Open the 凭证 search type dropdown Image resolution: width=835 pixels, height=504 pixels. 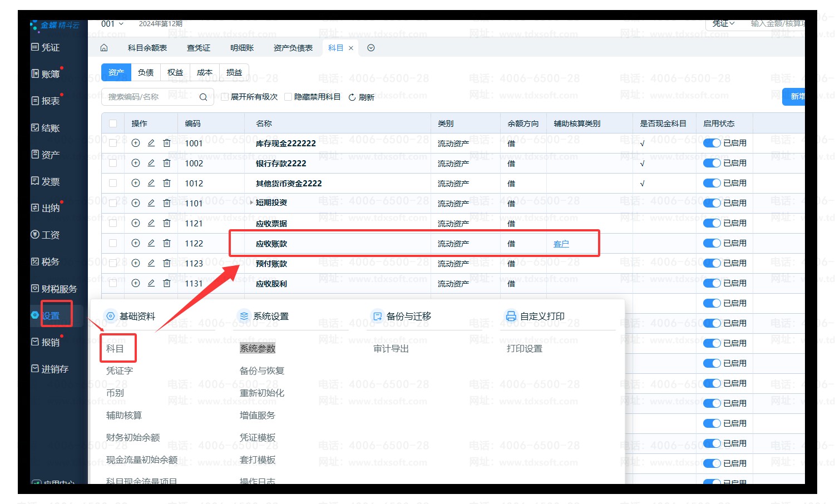[x=723, y=23]
